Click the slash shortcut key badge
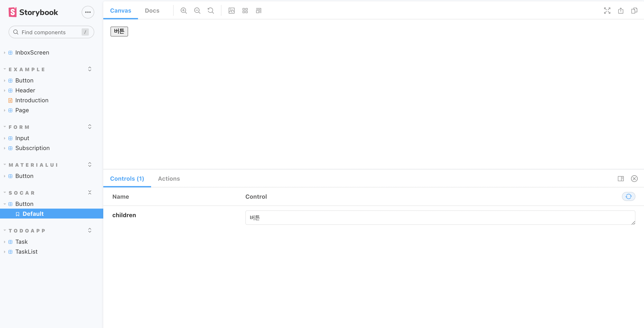644x328 pixels. point(85,32)
